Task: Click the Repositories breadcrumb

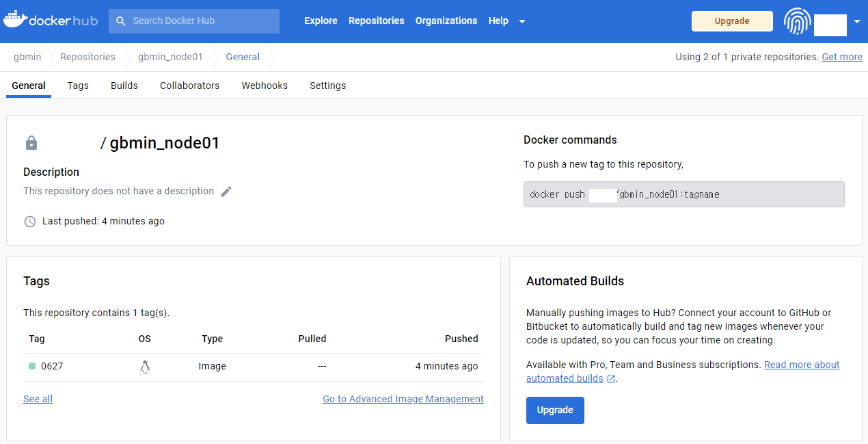Action: pos(87,57)
